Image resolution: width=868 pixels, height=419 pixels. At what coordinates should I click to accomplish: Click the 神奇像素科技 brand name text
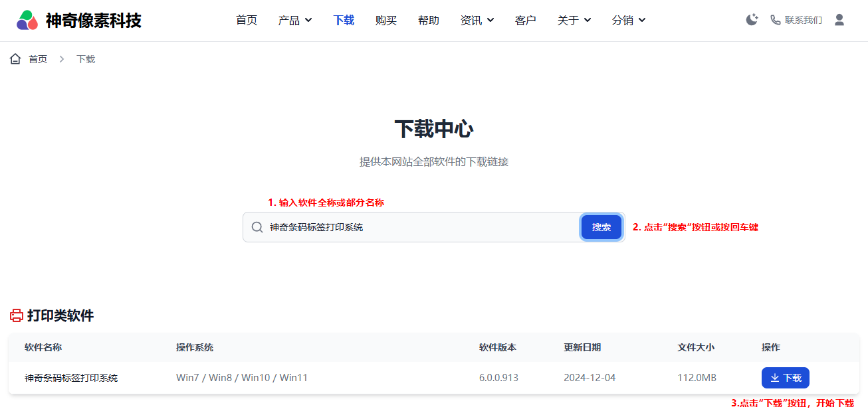(94, 20)
